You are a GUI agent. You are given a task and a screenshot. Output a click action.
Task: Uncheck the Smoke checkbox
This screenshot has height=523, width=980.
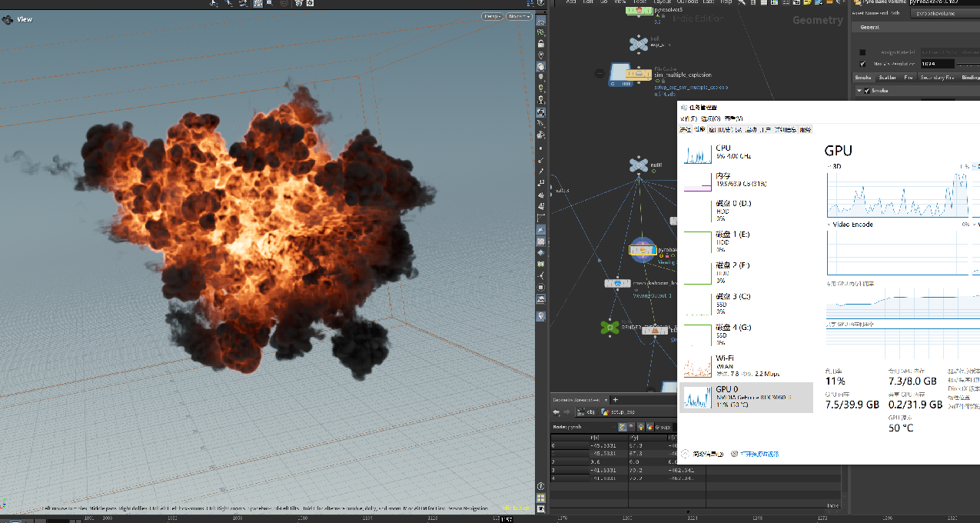pyautogui.click(x=868, y=91)
